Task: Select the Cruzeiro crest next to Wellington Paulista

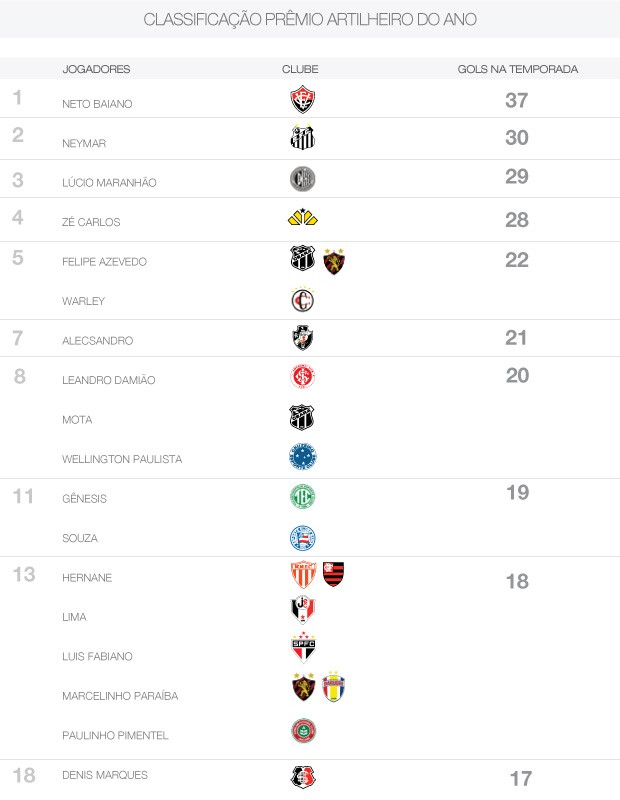Action: pyautogui.click(x=303, y=457)
